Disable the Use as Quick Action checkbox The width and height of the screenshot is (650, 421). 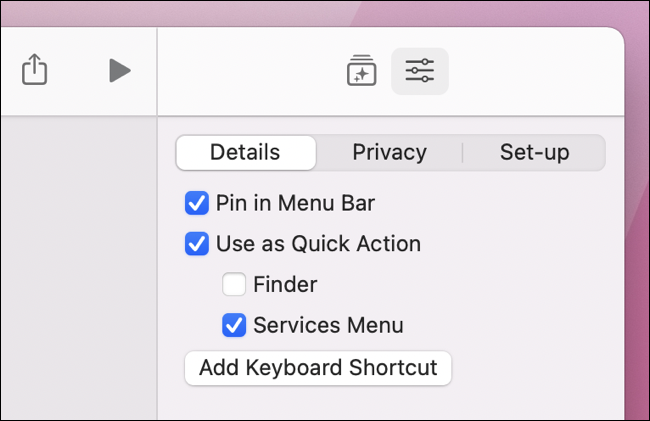[197, 244]
